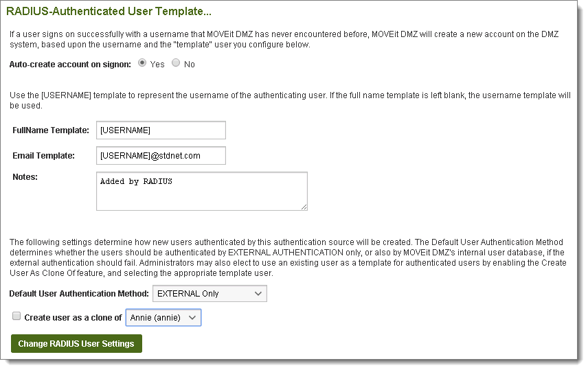
Task: Click the Default User Authentication Method label
Action: [x=79, y=294]
